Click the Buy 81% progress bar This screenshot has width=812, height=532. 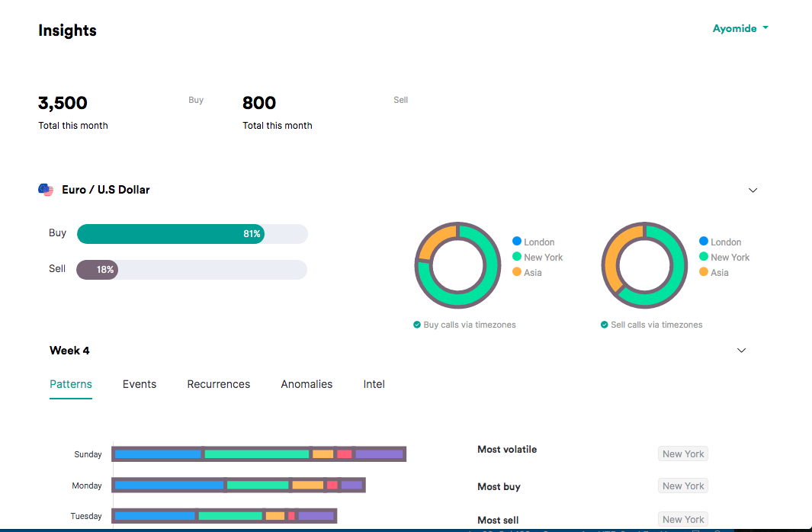point(192,234)
